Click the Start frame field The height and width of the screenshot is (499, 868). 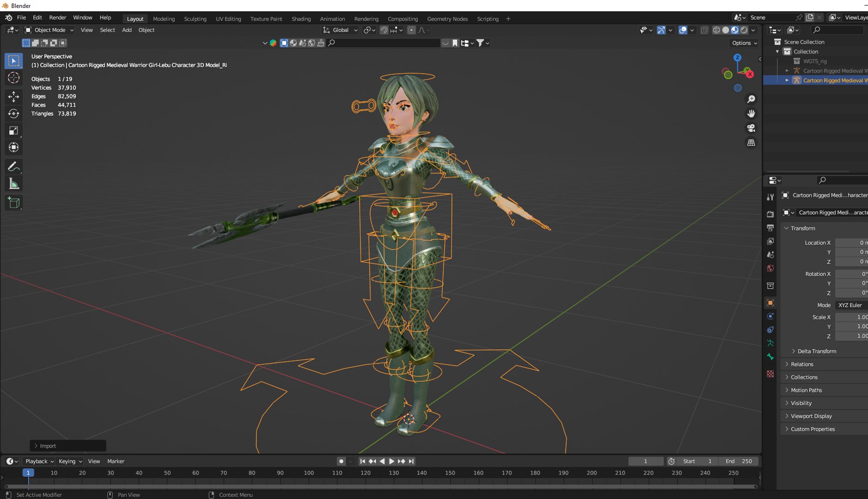click(697, 461)
